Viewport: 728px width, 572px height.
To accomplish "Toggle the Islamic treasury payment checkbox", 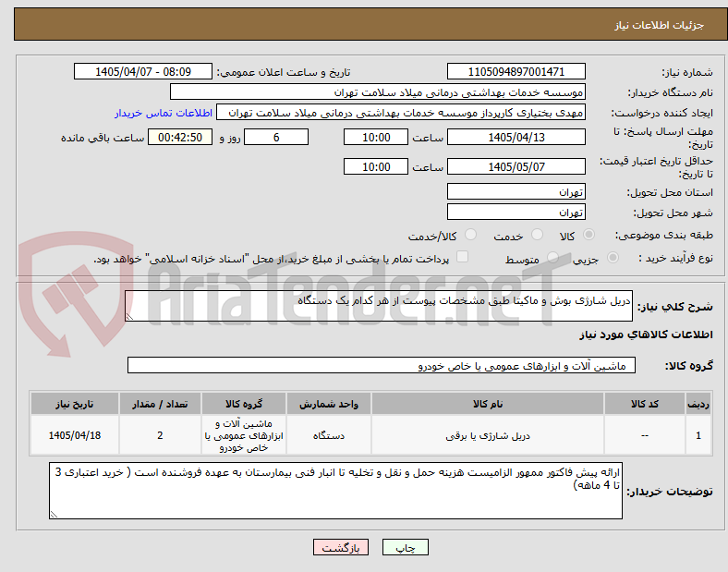I will pos(463,257).
